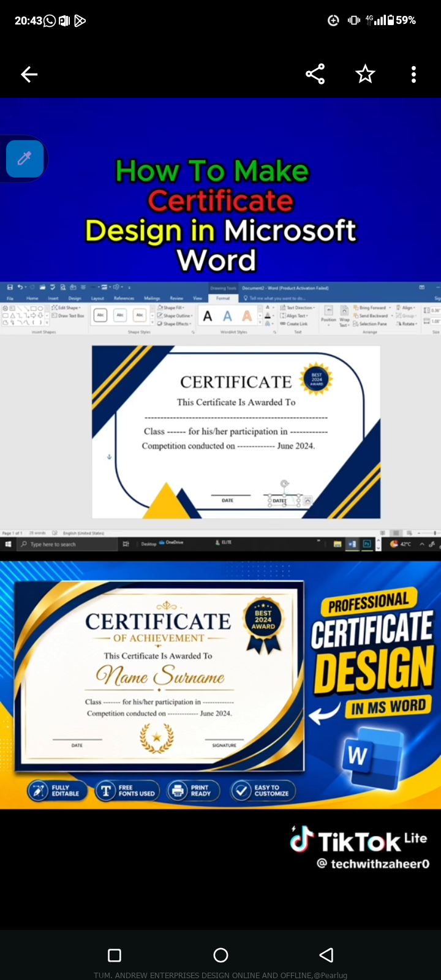
Task: Mark the image as favorite with the star
Action: tap(365, 74)
